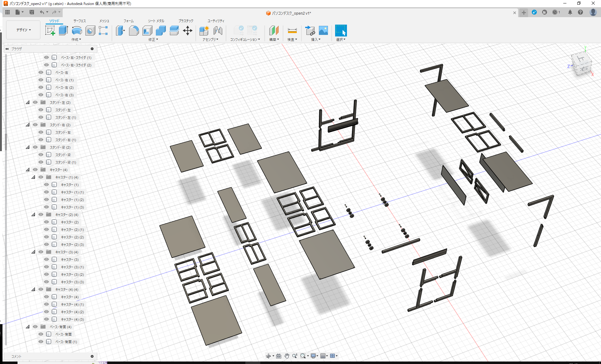Activate the Joint assembly tool
Viewport: 601px width, 364px height.
pos(217,31)
